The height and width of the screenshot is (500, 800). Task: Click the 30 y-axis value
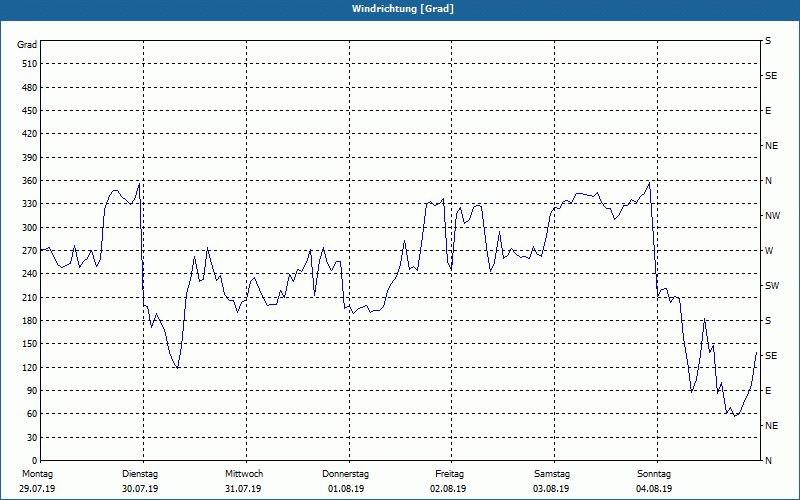coord(32,438)
